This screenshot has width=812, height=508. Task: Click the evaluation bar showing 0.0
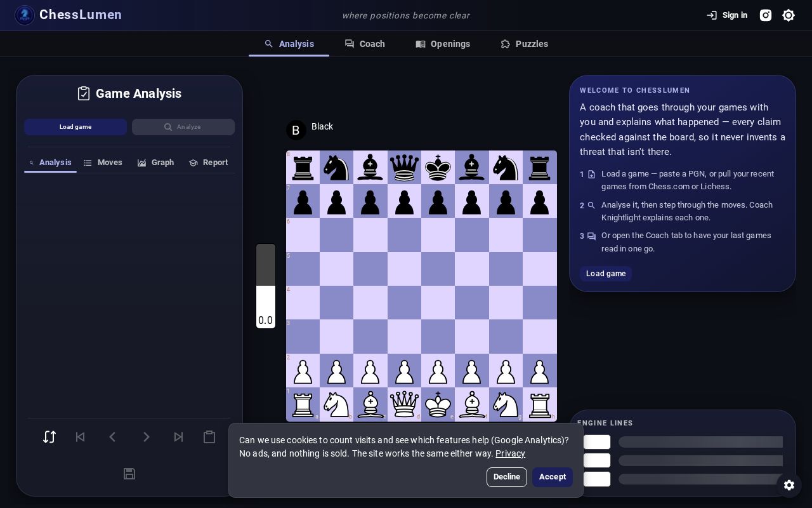(x=266, y=286)
